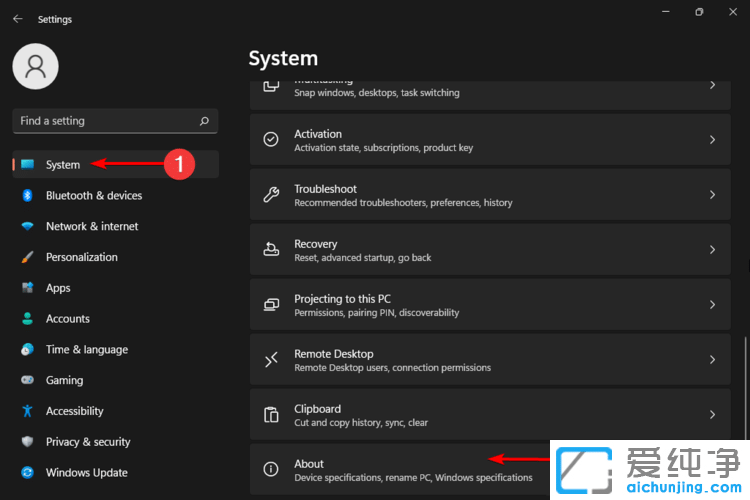The height and width of the screenshot is (500, 750).
Task: Click the Bluetooth & devices sidebar icon
Action: [27, 196]
